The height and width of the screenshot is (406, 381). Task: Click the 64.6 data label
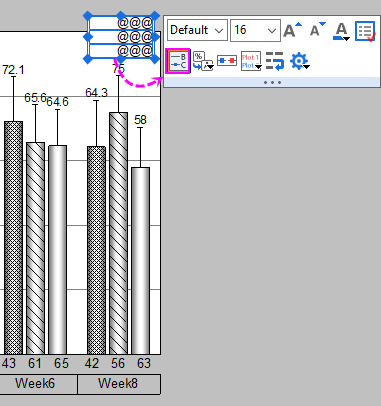pyautogui.click(x=57, y=102)
